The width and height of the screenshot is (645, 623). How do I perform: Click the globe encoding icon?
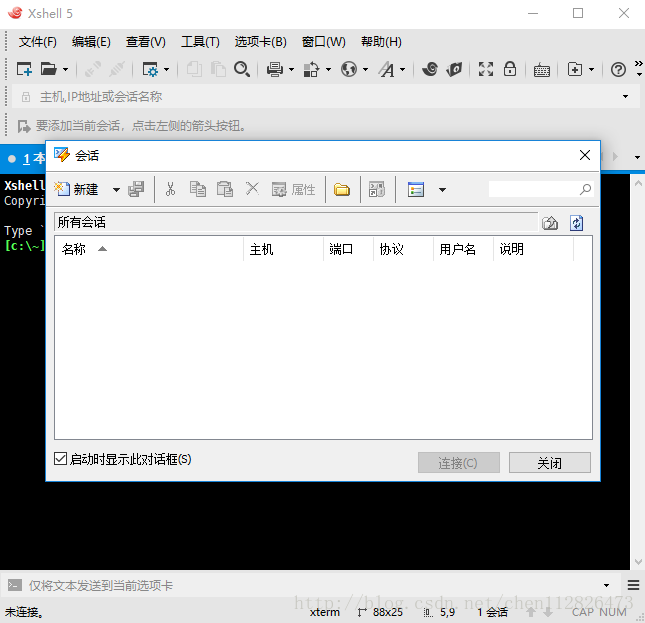click(x=348, y=69)
